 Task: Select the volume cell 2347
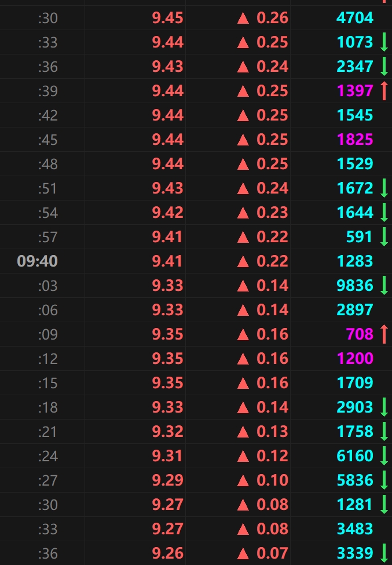[x=354, y=66]
